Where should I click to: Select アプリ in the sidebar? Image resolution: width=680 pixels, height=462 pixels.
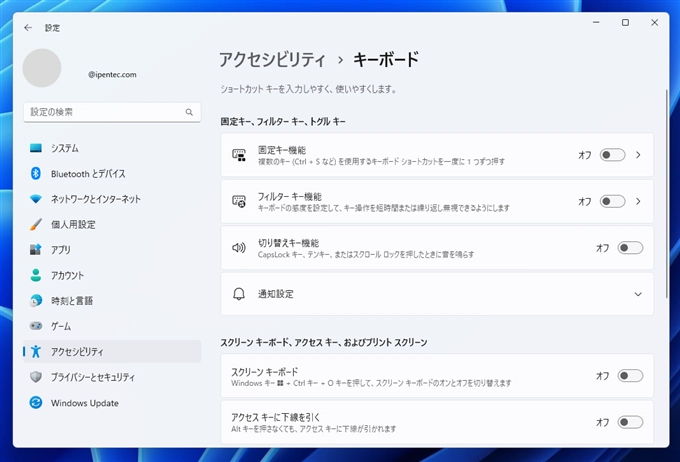[x=112, y=249]
